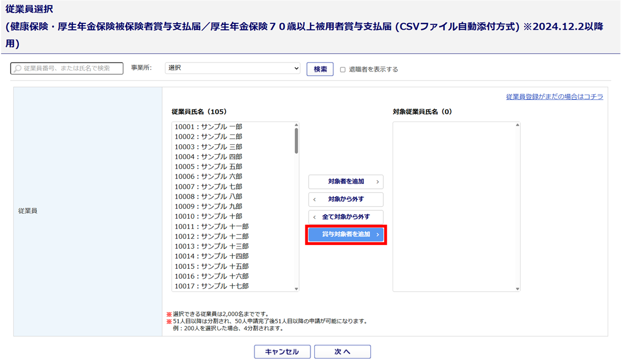Click the 賞与対象者を追加 button

346,235
